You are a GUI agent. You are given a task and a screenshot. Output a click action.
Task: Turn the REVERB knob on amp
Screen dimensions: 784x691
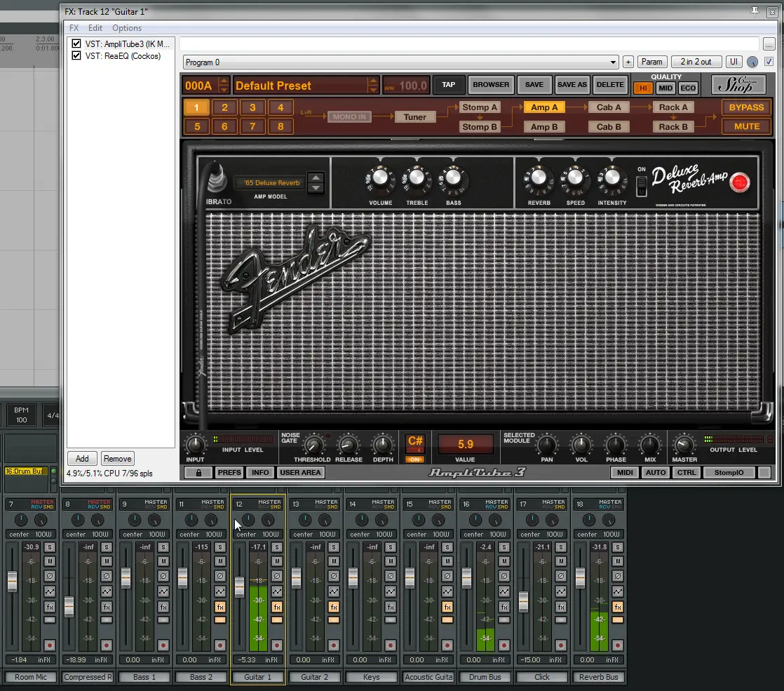[x=539, y=177]
